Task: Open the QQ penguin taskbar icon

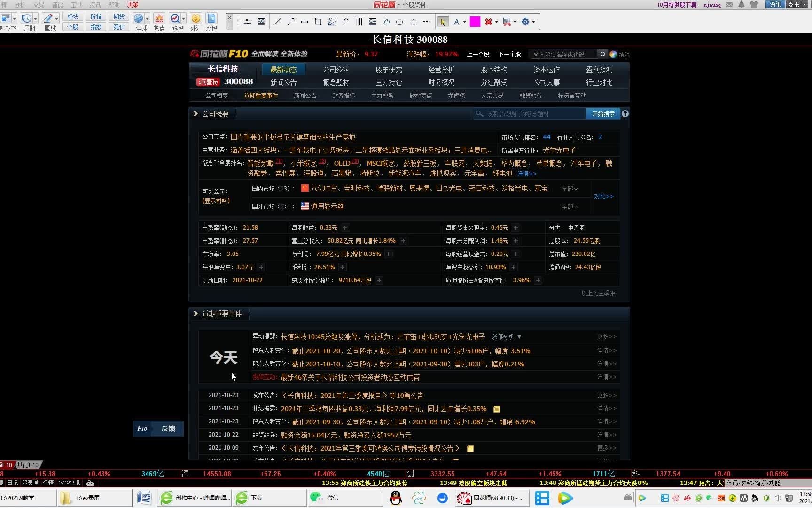Action: 396,498
